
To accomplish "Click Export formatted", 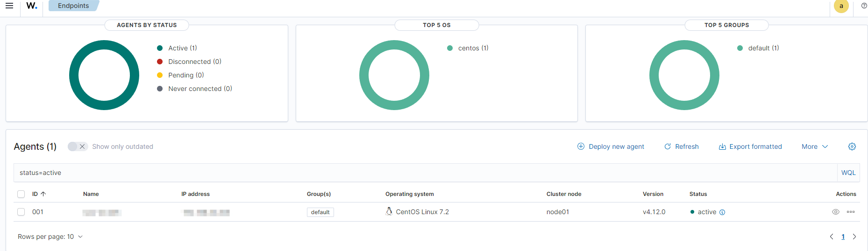I will point(750,146).
